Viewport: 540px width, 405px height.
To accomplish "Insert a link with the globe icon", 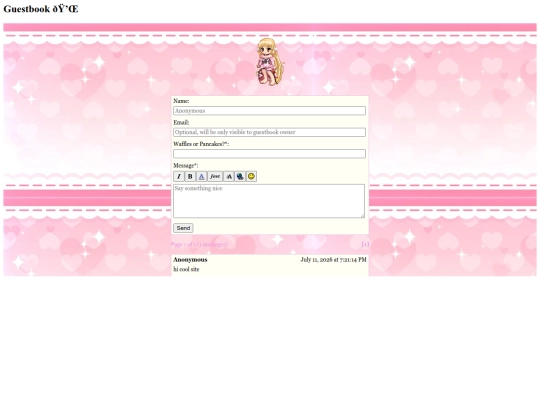I will [x=240, y=176].
